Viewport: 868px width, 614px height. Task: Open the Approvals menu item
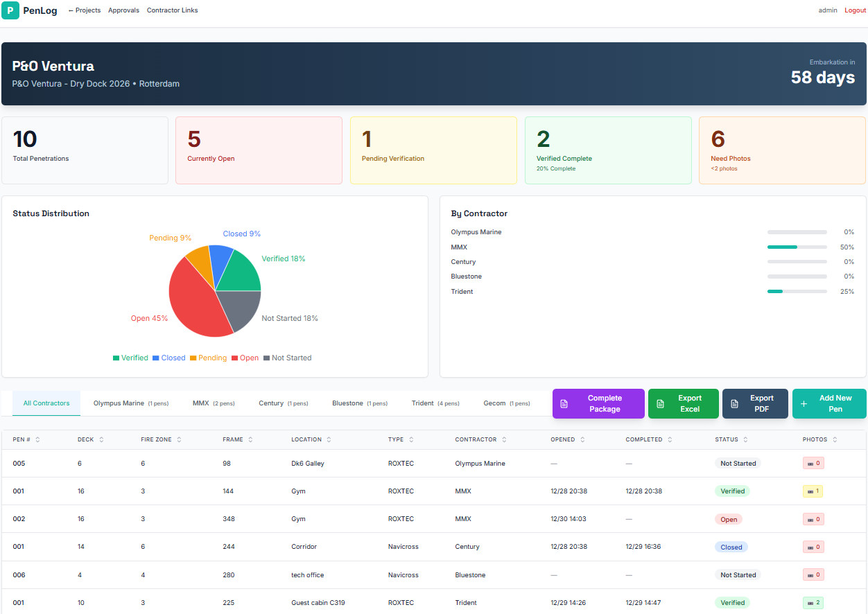[123, 10]
